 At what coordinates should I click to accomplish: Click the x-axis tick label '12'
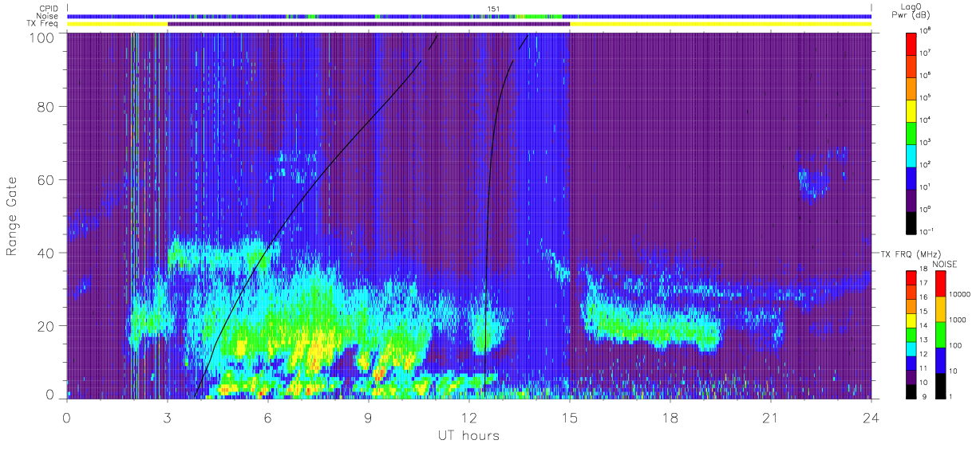(x=469, y=418)
